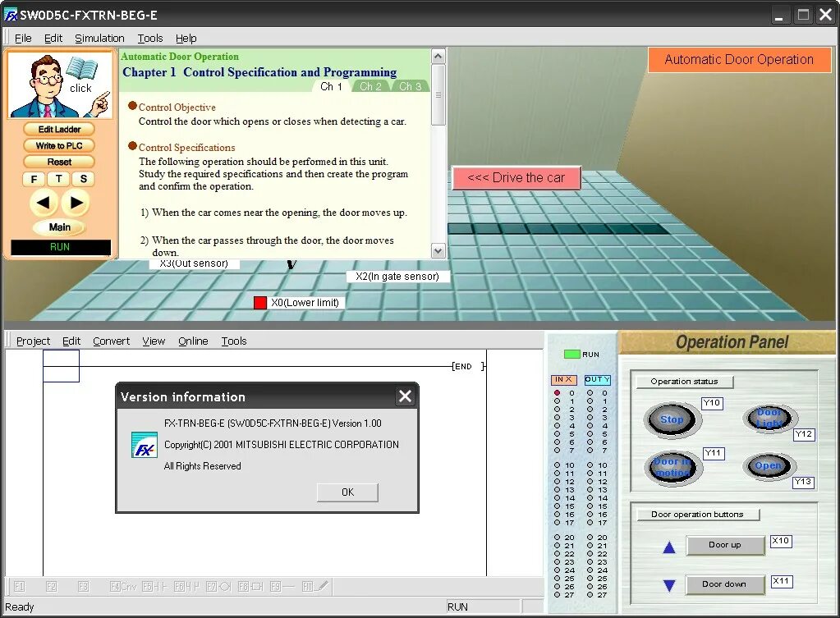Click the FX logo in version dialog

pos(145,445)
